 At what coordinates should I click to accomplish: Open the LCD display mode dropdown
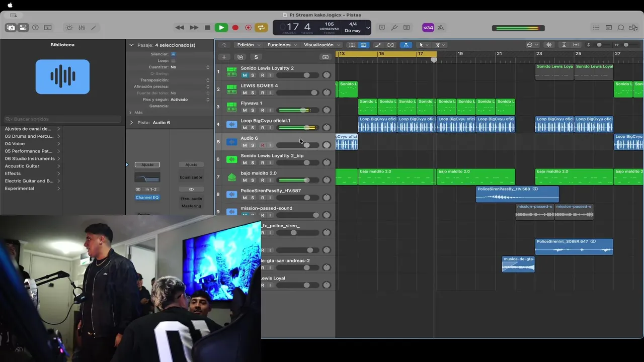point(368,28)
